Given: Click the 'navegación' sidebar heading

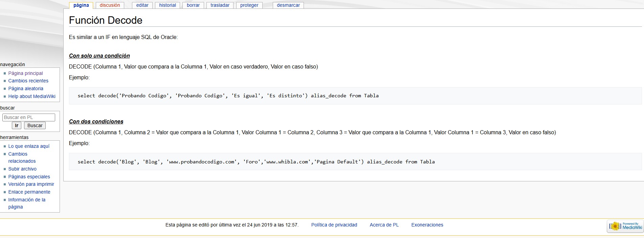Looking at the screenshot, I should pos(13,64).
